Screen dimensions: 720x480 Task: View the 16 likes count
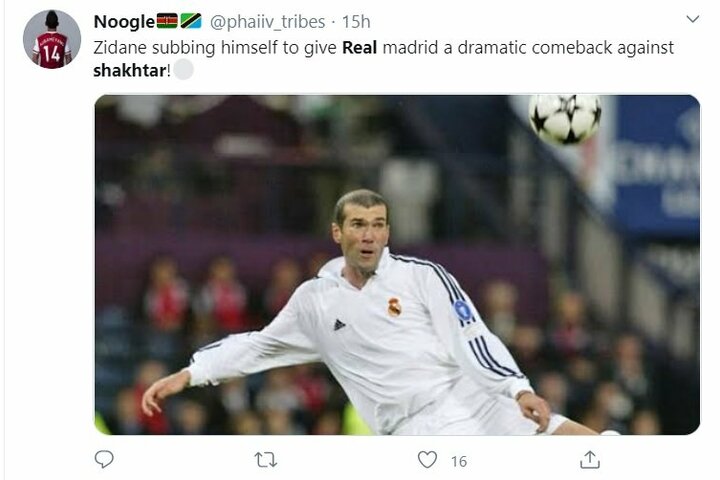pos(459,461)
